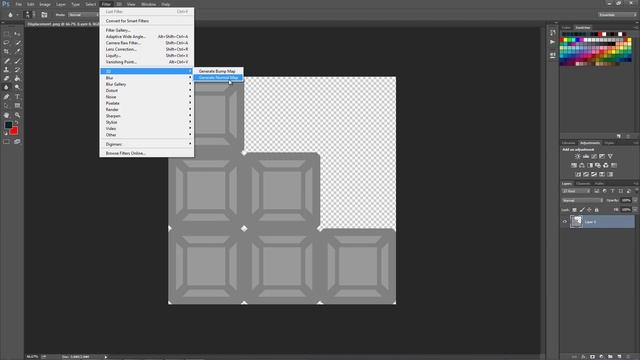
Task: Open the Essentials workspace dropdown
Action: (x=618, y=15)
